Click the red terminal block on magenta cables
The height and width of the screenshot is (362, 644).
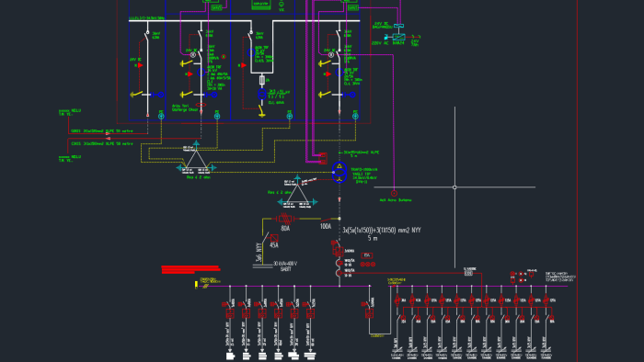click(323, 158)
